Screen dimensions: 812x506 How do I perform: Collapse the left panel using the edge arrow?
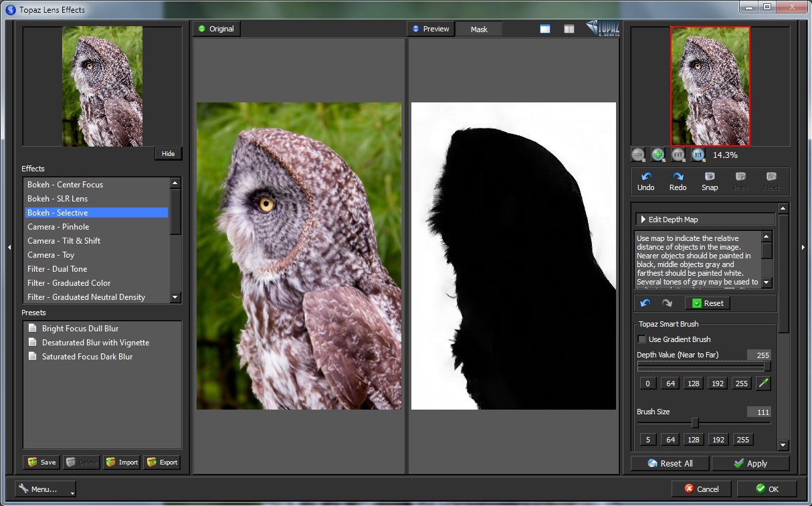(9, 248)
